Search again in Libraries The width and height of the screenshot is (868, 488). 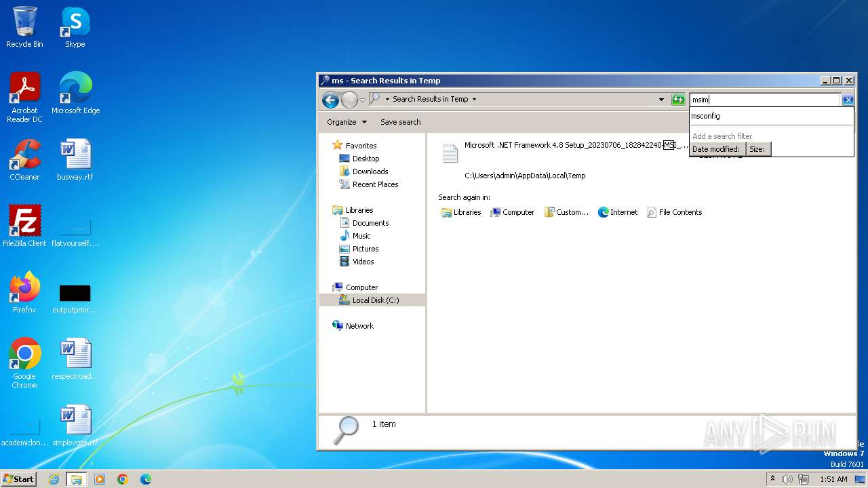click(x=461, y=212)
